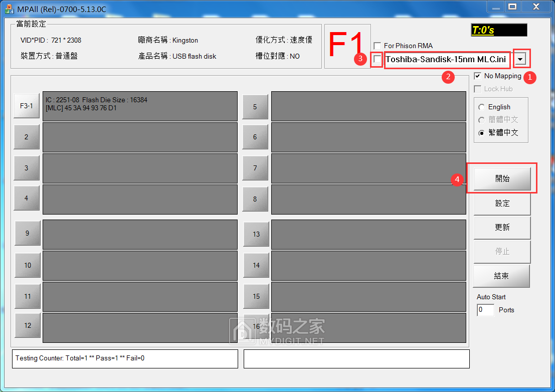
Task: Click the IC 2251-08 Flash Die Size status panel
Action: (x=140, y=106)
